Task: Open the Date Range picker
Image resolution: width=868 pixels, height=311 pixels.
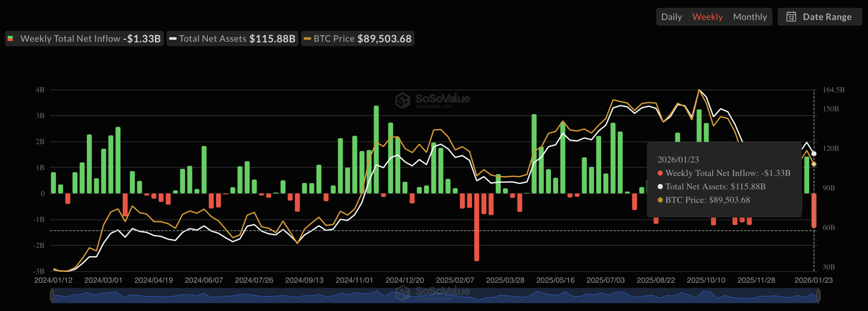Action: [820, 17]
